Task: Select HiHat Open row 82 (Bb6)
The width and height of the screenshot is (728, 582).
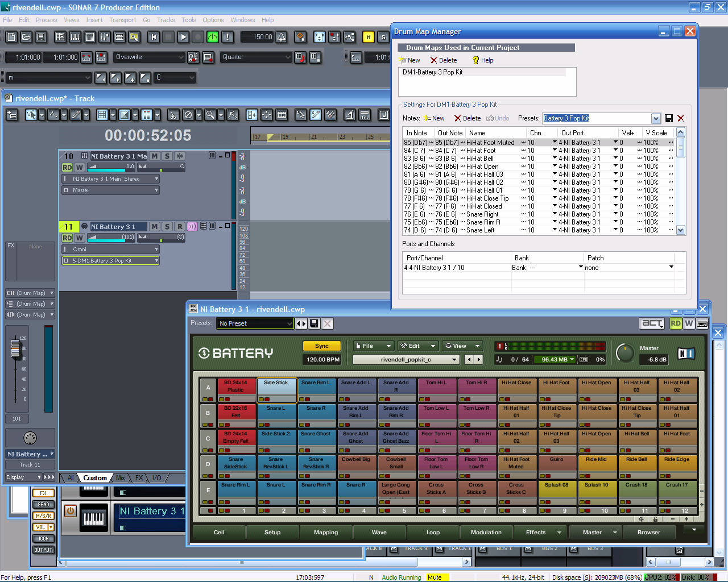Action: [x=539, y=167]
